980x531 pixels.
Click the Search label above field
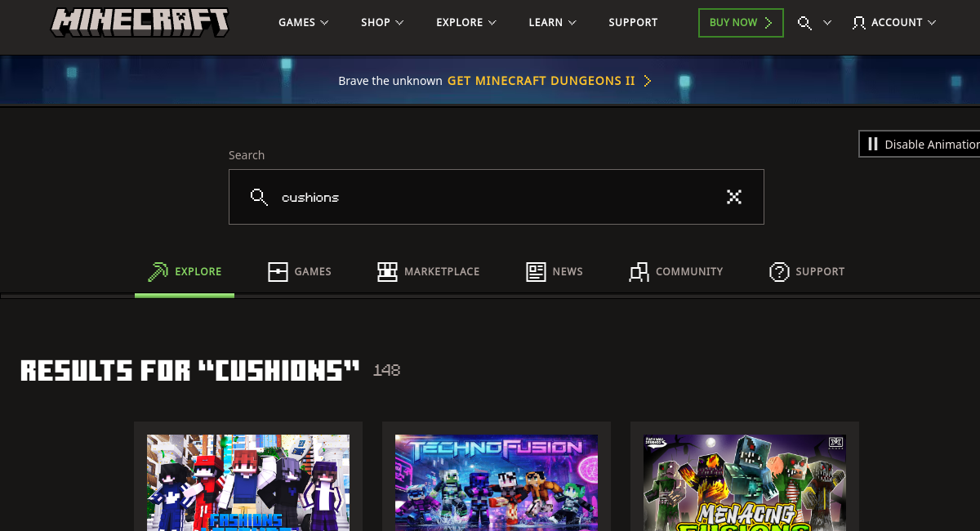tap(247, 155)
